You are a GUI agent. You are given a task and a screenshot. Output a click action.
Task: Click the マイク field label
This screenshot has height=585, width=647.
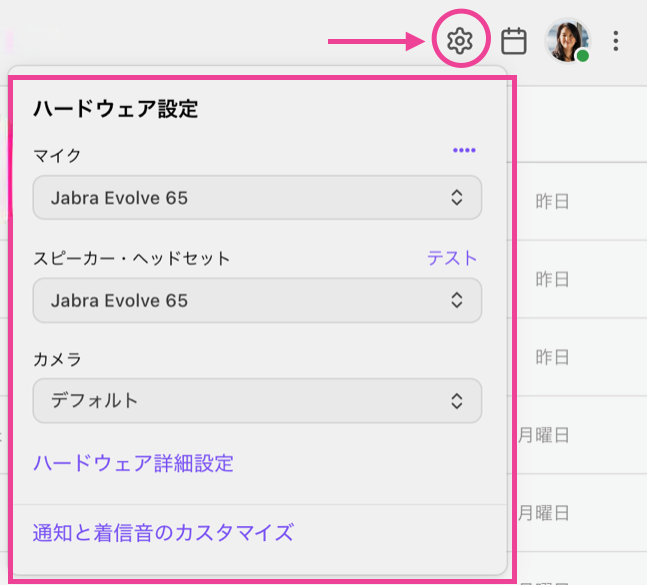57,155
